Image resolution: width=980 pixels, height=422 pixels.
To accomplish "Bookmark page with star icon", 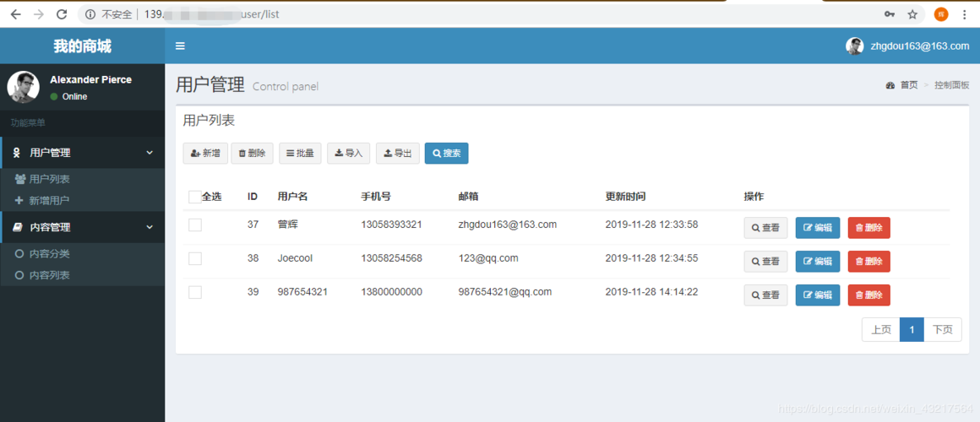I will pyautogui.click(x=912, y=14).
